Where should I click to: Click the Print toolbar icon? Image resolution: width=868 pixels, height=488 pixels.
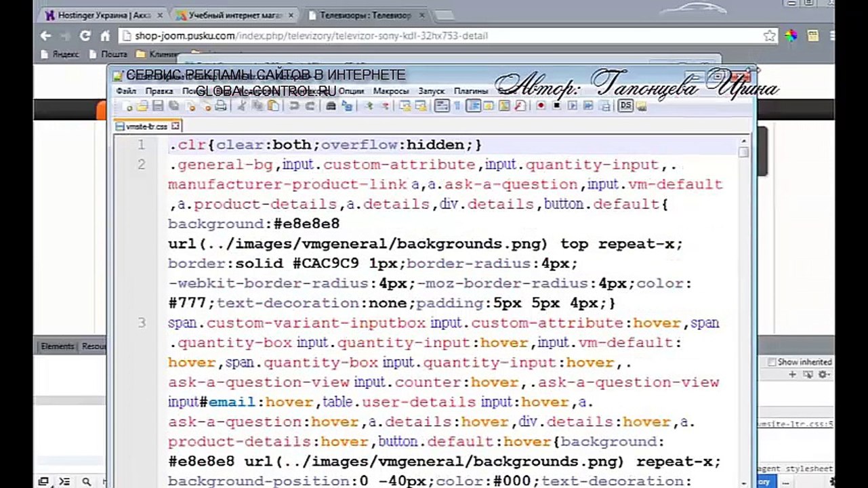[220, 106]
